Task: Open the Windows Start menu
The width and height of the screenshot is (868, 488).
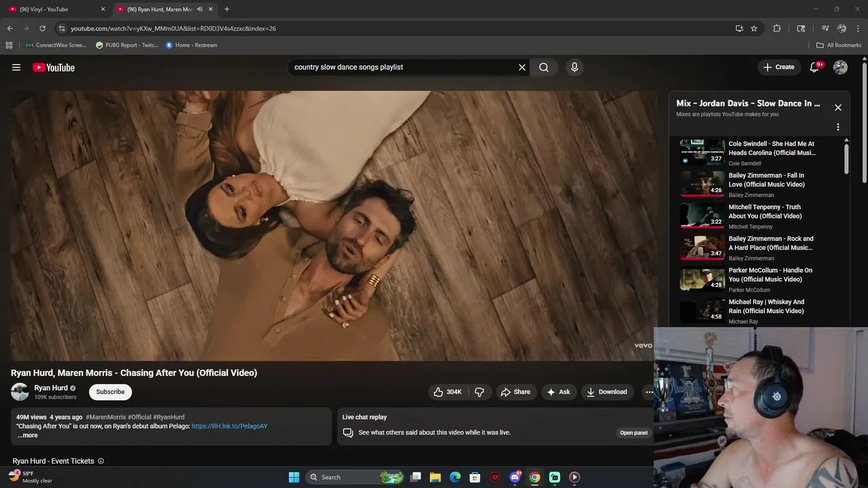Action: 294,477
